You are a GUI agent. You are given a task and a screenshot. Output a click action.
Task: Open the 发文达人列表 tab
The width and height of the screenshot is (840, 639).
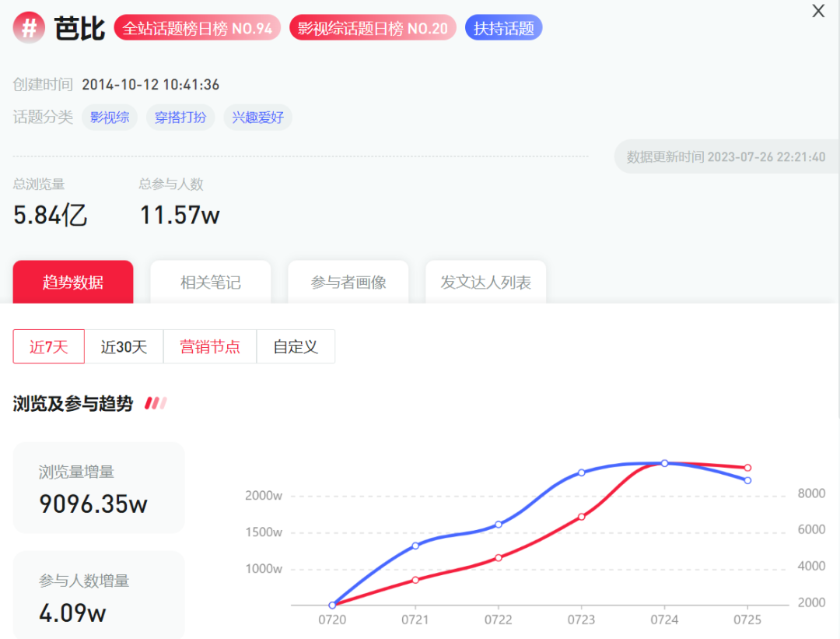click(x=485, y=282)
